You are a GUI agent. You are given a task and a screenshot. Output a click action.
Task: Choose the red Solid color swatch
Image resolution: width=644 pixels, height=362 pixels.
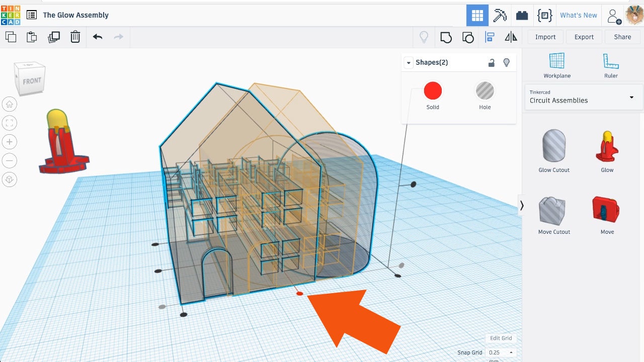tap(433, 91)
